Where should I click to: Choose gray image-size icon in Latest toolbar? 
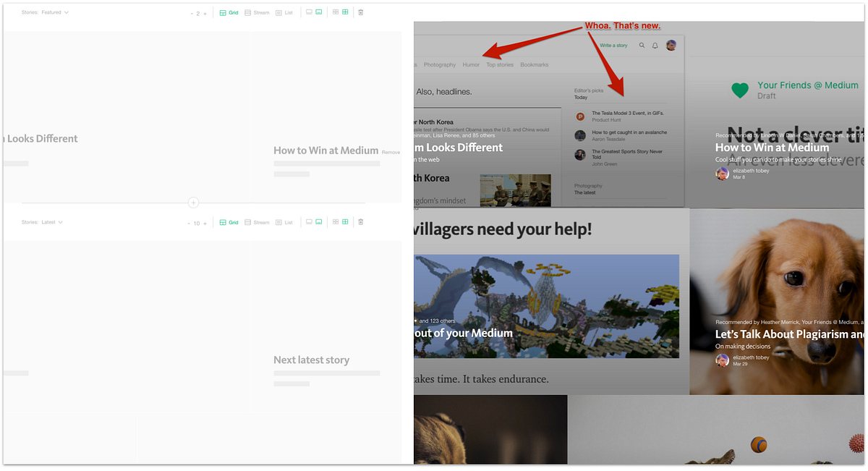(x=310, y=221)
